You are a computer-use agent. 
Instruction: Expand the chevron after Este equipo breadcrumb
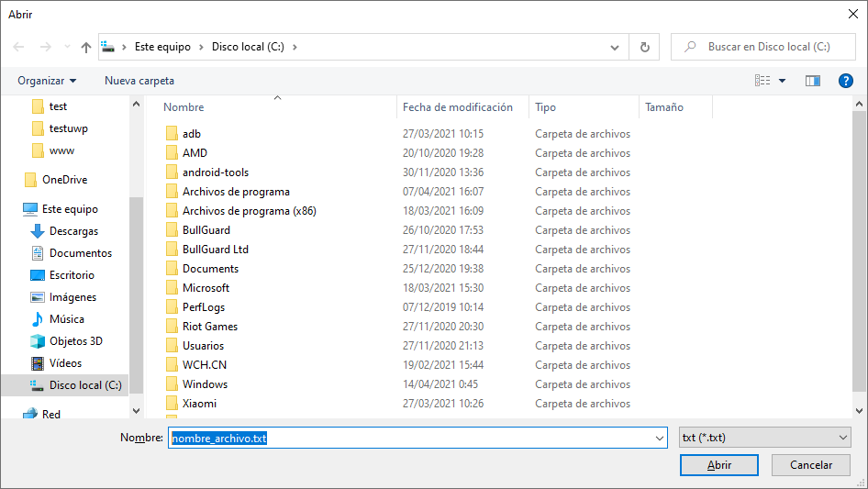(201, 47)
